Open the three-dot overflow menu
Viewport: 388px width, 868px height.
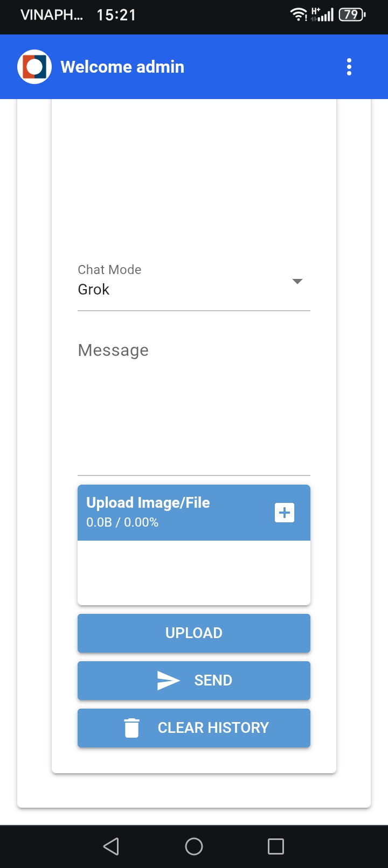click(x=349, y=67)
